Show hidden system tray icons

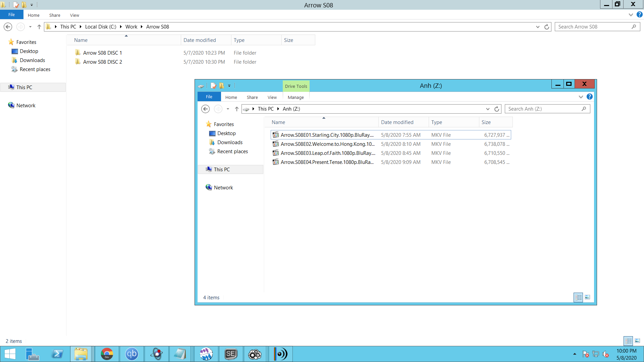tap(575, 354)
